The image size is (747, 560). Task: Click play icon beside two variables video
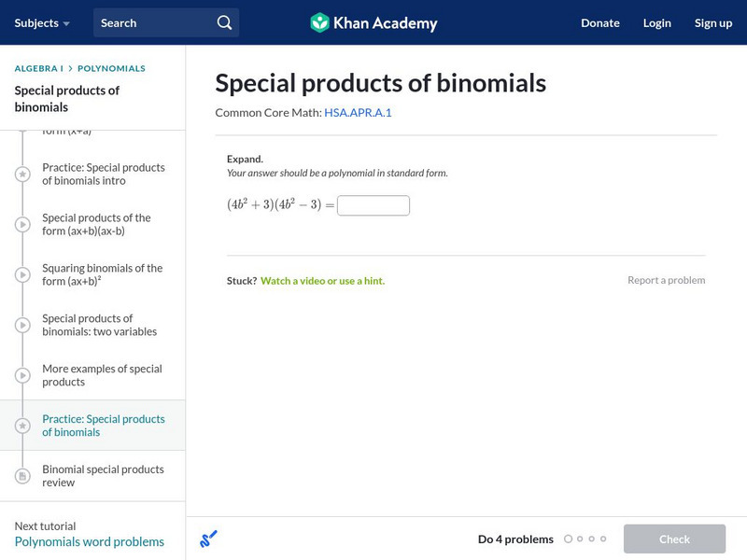(x=22, y=325)
